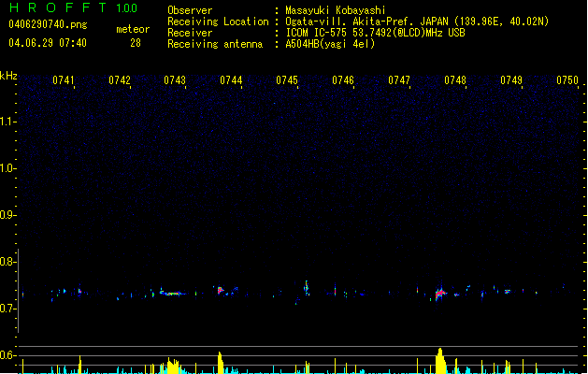588x374 pixels.
Task: Click the strong meteor echo near 0748
Action: point(440,293)
